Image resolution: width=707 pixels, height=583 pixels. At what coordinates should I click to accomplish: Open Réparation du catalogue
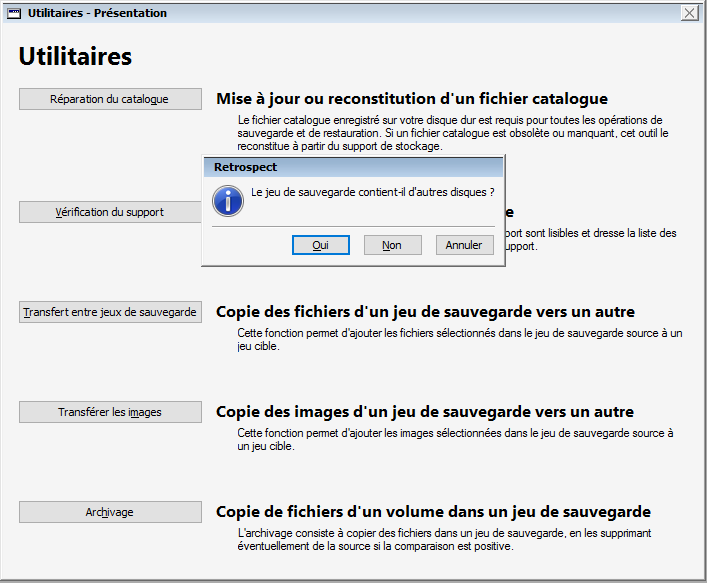[x=109, y=99]
